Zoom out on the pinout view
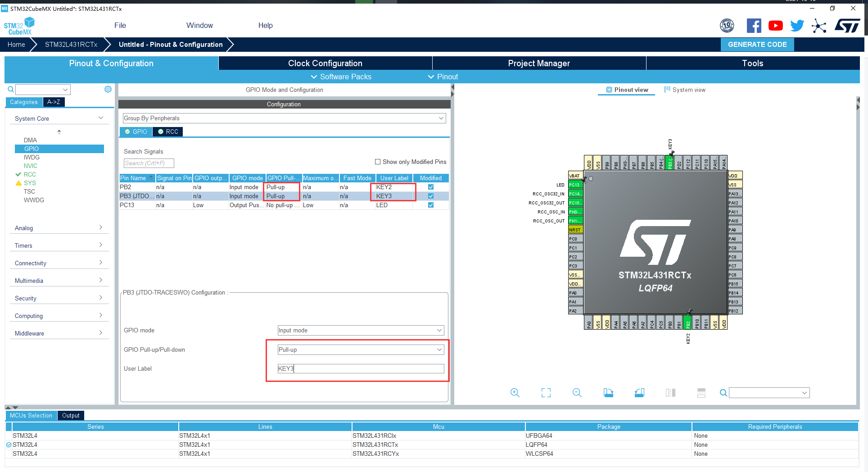The width and height of the screenshot is (868, 472). pos(577,393)
